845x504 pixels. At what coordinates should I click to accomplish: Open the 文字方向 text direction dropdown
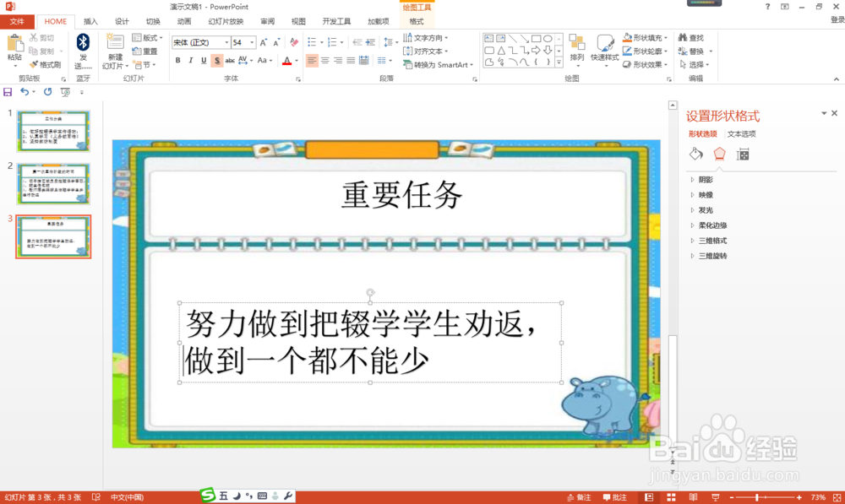430,37
